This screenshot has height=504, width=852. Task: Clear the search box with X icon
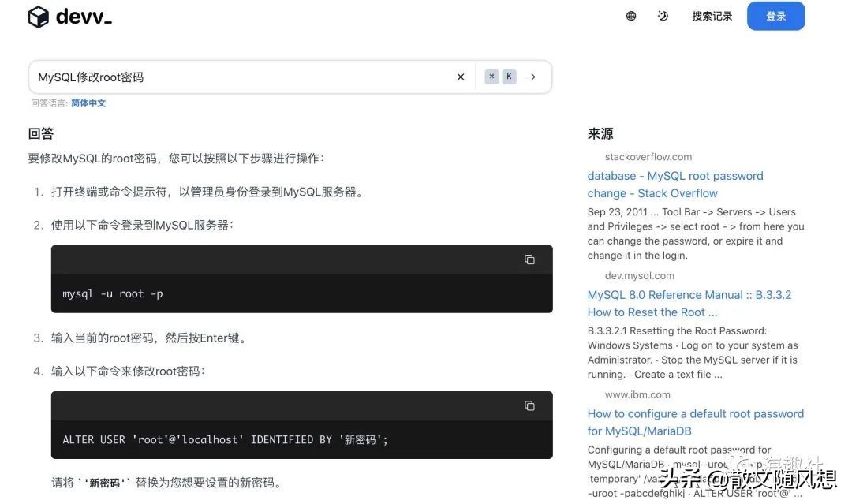461,77
